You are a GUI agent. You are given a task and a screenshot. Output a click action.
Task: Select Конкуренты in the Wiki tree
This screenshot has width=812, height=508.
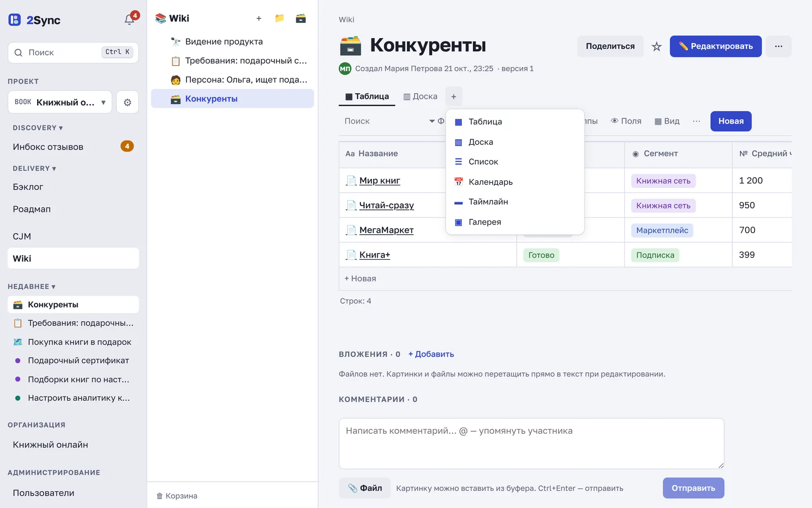[x=232, y=99]
